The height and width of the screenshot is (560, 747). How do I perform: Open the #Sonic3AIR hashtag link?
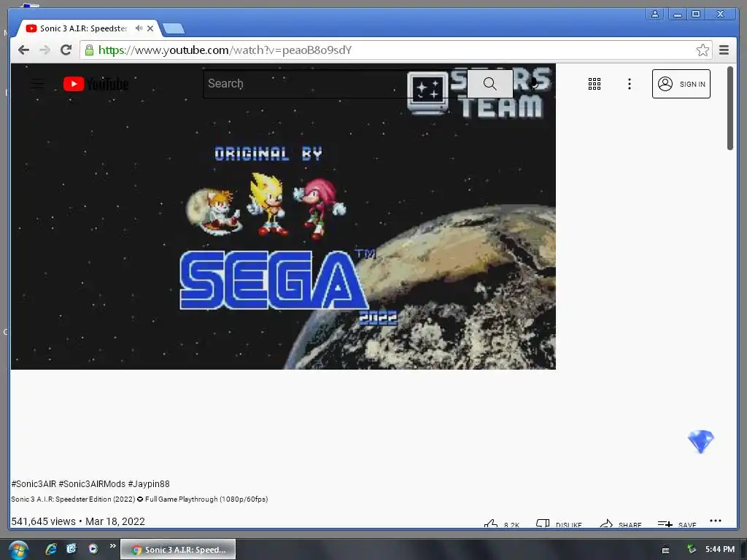[x=34, y=484]
